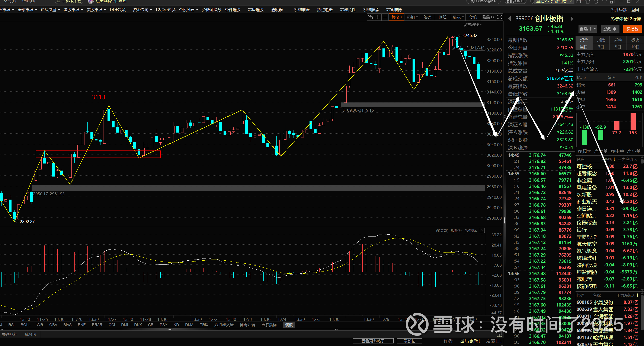
Task: Close the MACD indicator panel X icon
Action: pos(482,230)
